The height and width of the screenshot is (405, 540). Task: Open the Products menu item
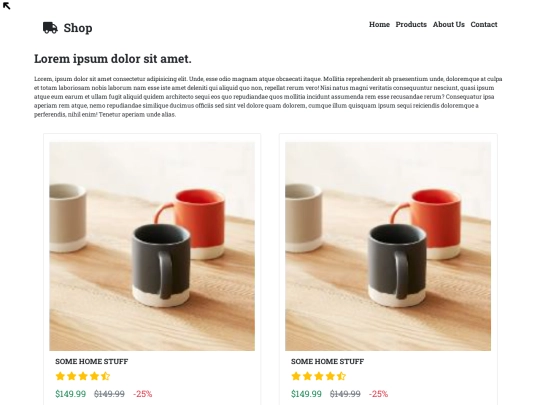coord(411,24)
